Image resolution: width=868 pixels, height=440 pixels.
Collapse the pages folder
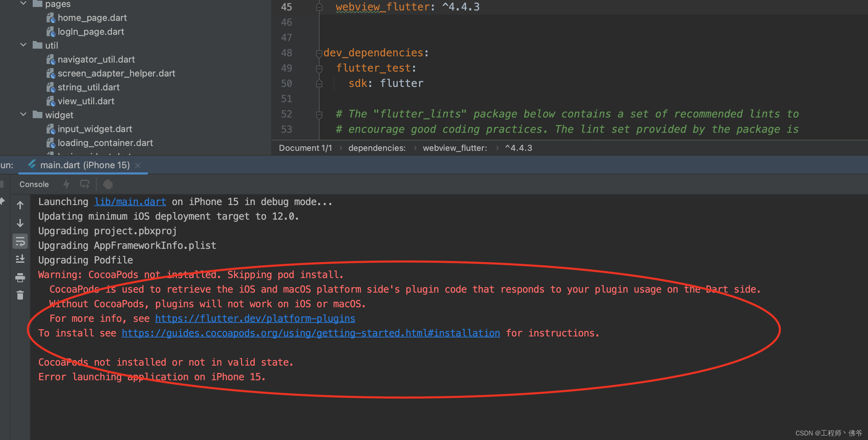pyautogui.click(x=23, y=3)
